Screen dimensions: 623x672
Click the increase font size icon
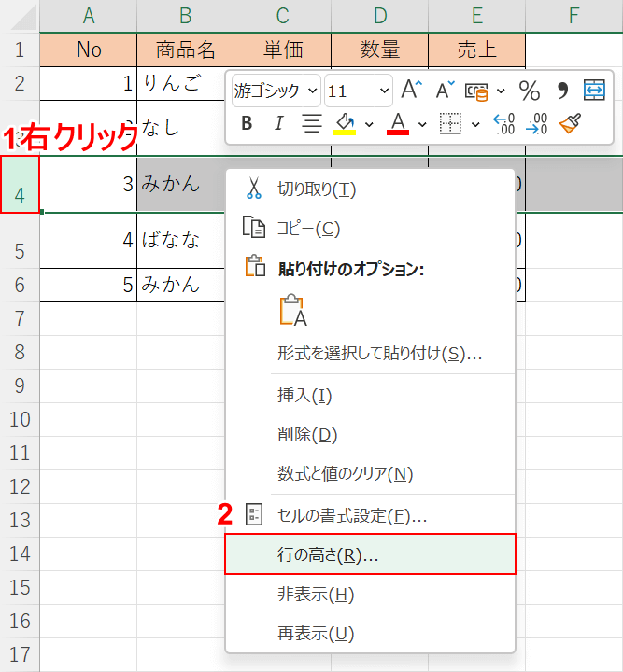[411, 90]
